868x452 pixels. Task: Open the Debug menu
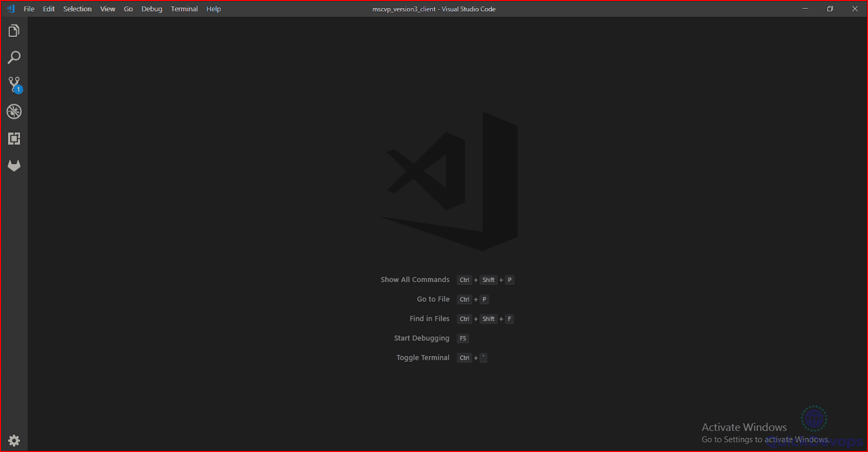(x=152, y=9)
